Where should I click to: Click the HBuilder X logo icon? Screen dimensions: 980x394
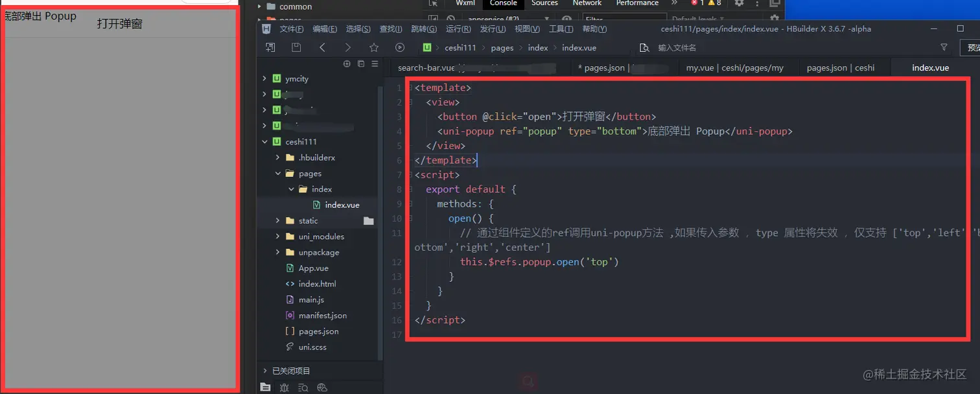pyautogui.click(x=266, y=29)
